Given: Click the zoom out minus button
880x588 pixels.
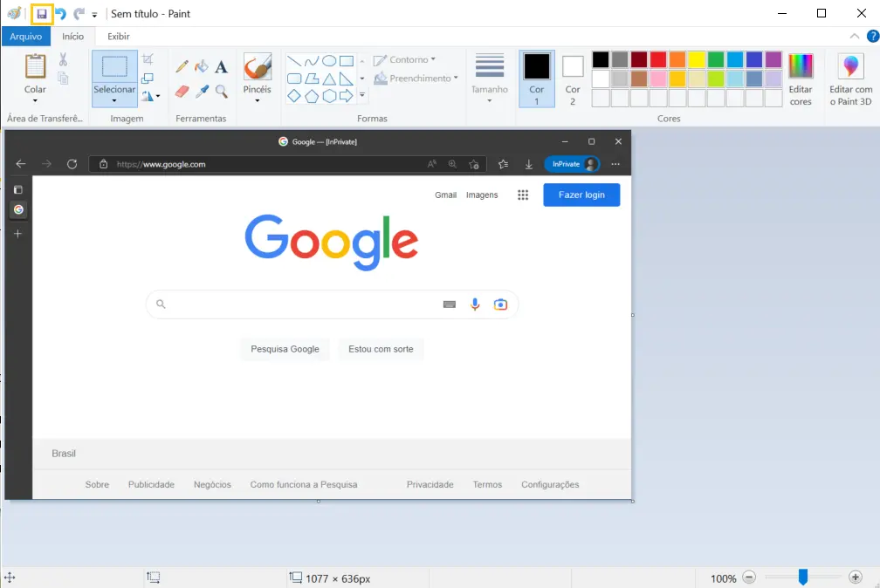Looking at the screenshot, I should point(749,578).
